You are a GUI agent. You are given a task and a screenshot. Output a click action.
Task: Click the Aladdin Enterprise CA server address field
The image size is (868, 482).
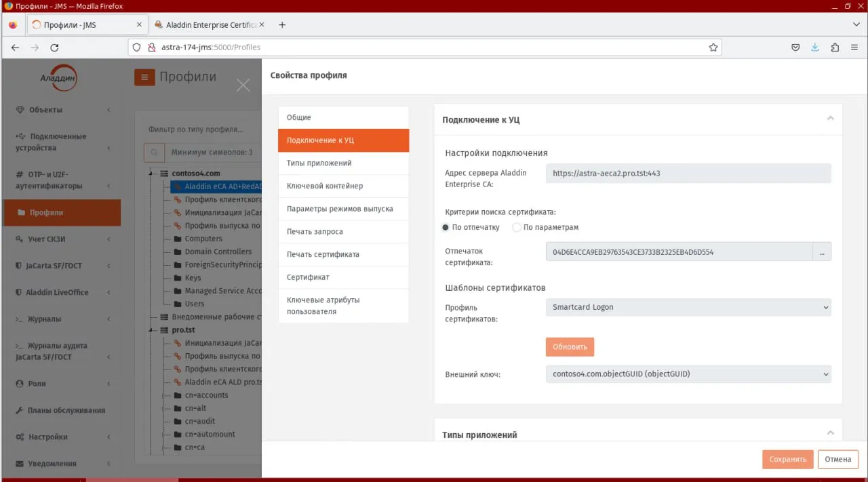pyautogui.click(x=688, y=173)
